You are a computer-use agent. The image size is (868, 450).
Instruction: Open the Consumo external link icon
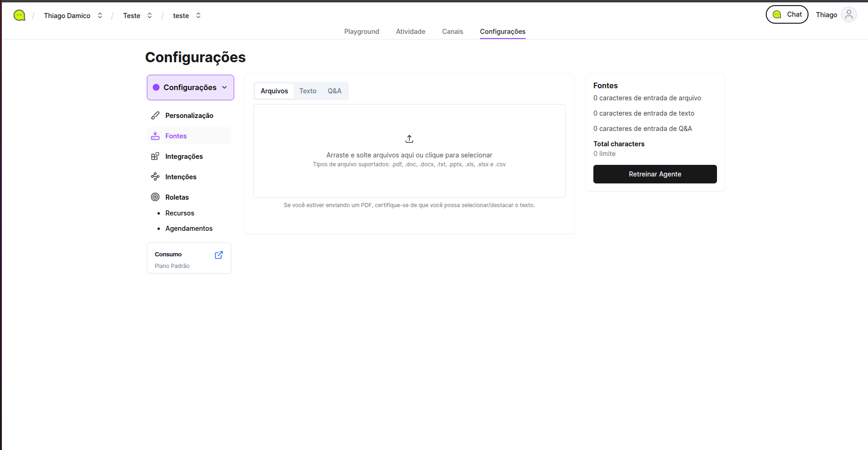click(x=219, y=255)
